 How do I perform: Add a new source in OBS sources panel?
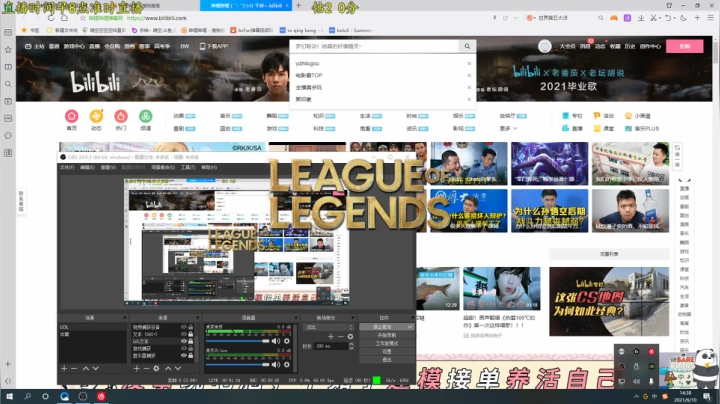coord(136,368)
